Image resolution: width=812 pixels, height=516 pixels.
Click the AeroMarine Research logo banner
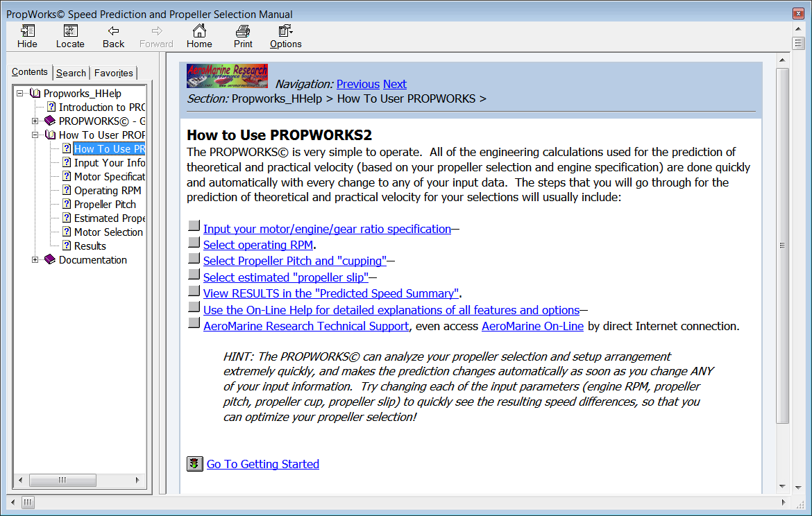click(228, 76)
